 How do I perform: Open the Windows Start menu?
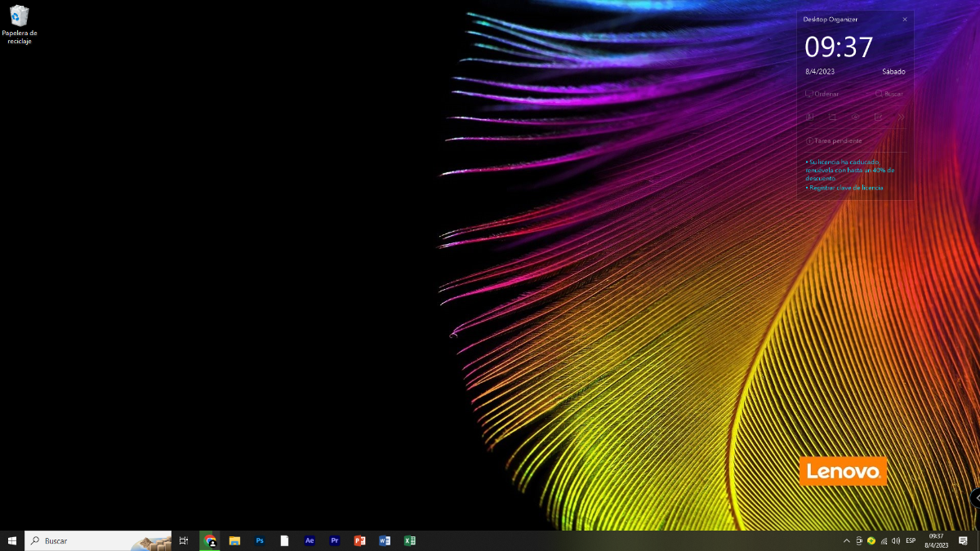(12, 540)
